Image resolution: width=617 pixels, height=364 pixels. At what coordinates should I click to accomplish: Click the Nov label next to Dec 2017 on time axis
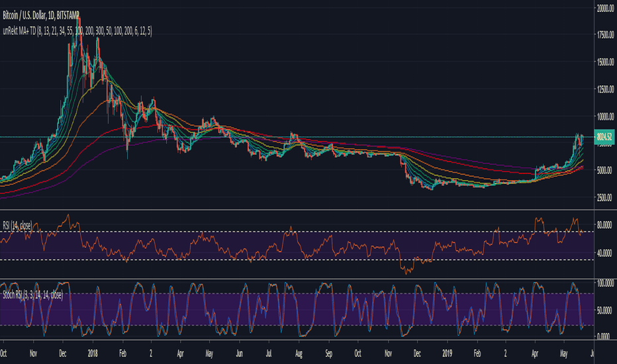click(x=34, y=353)
